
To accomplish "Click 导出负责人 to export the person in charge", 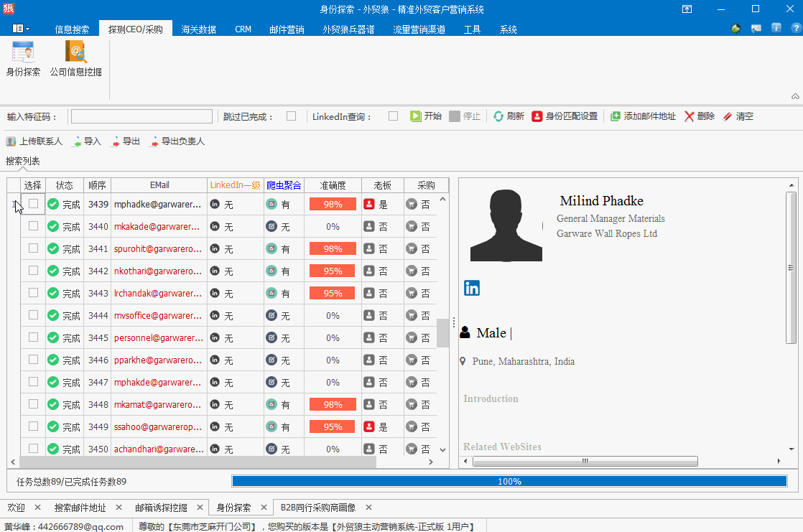I will [x=177, y=141].
